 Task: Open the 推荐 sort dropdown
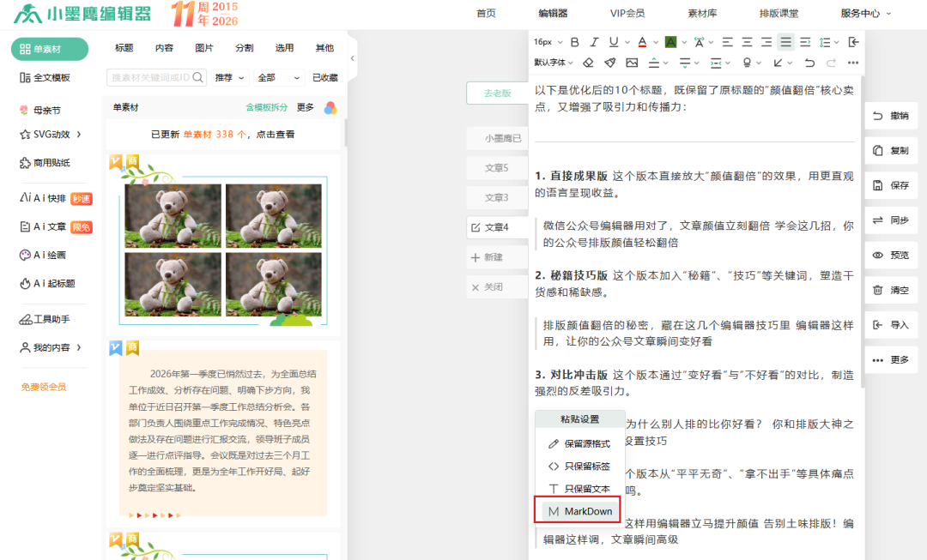229,77
